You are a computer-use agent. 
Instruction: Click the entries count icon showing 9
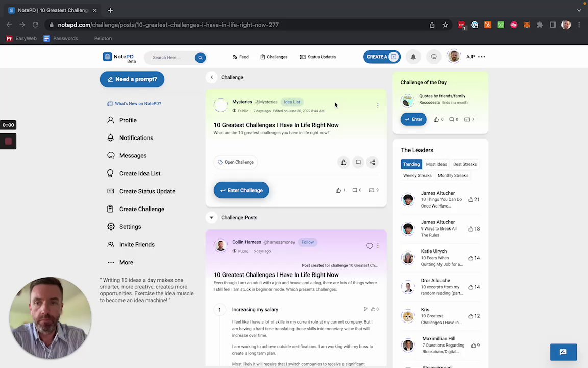371,190
